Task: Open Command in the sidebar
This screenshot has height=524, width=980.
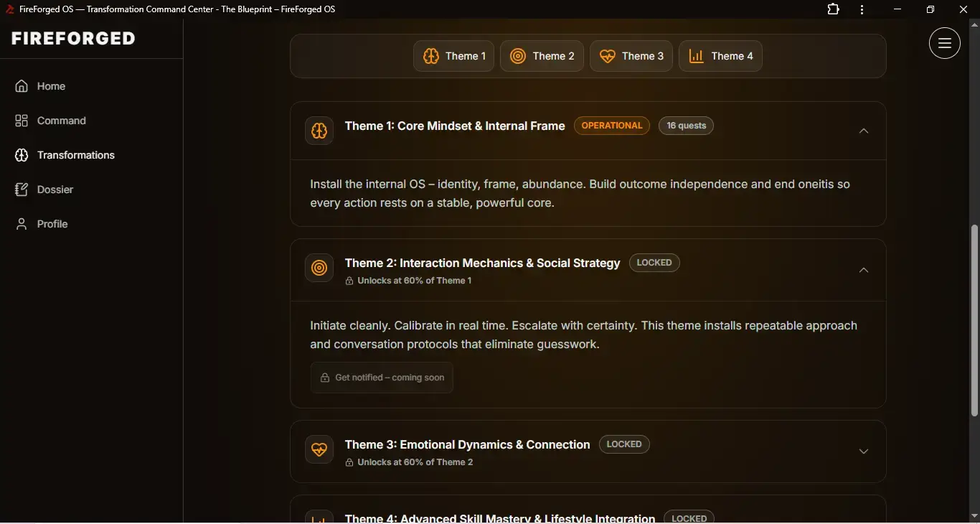Action: click(x=61, y=121)
